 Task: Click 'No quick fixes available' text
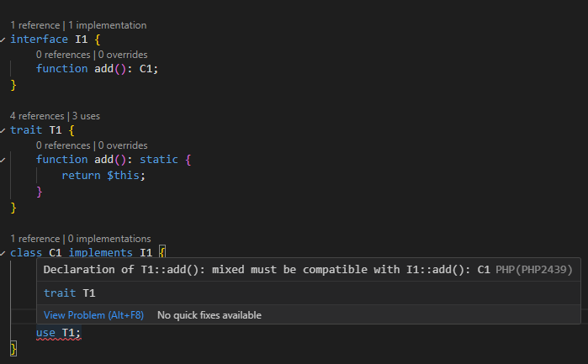(209, 315)
